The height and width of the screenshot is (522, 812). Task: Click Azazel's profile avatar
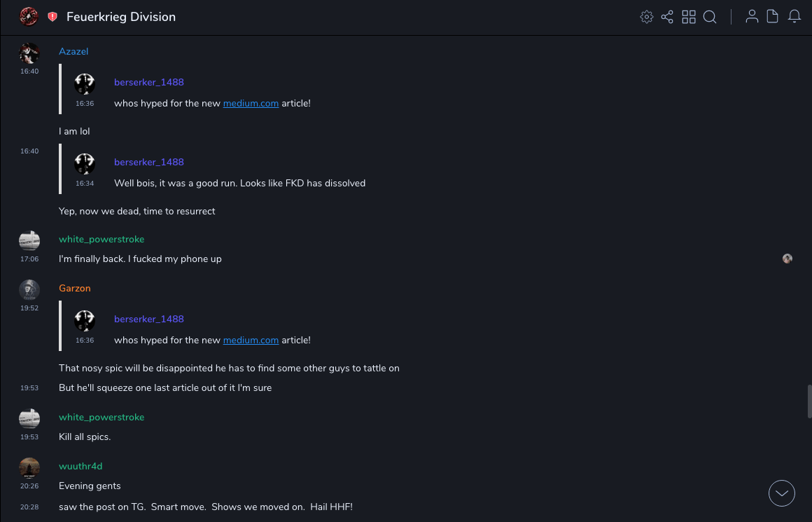29,53
